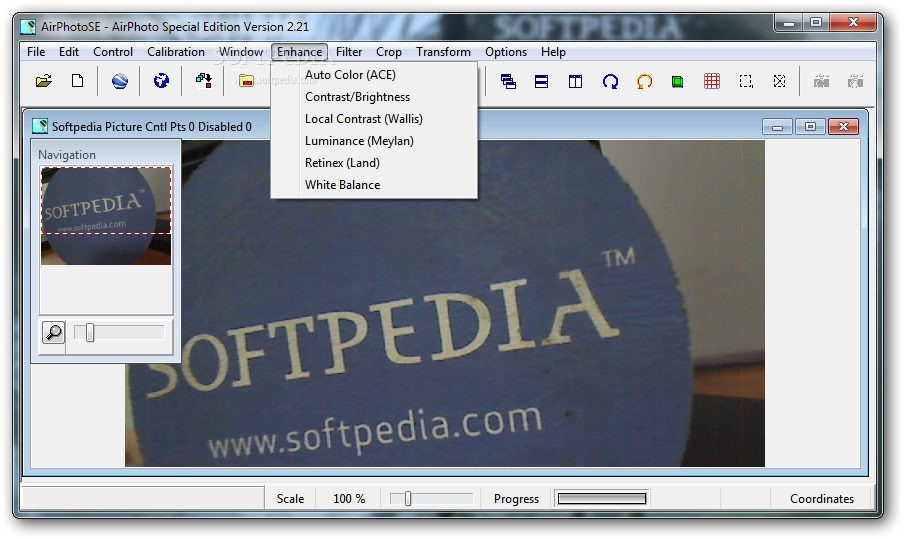
Task: Click the Scale label in status bar
Action: pyautogui.click(x=290, y=499)
